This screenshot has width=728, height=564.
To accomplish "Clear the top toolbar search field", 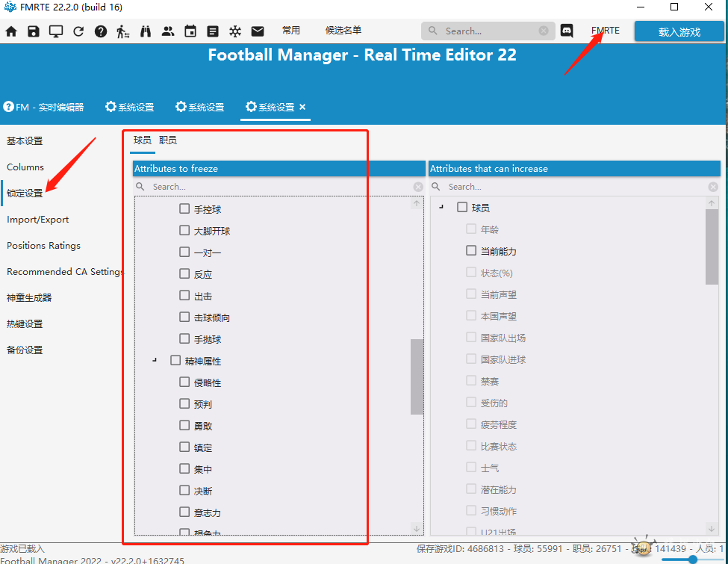I will 544,31.
